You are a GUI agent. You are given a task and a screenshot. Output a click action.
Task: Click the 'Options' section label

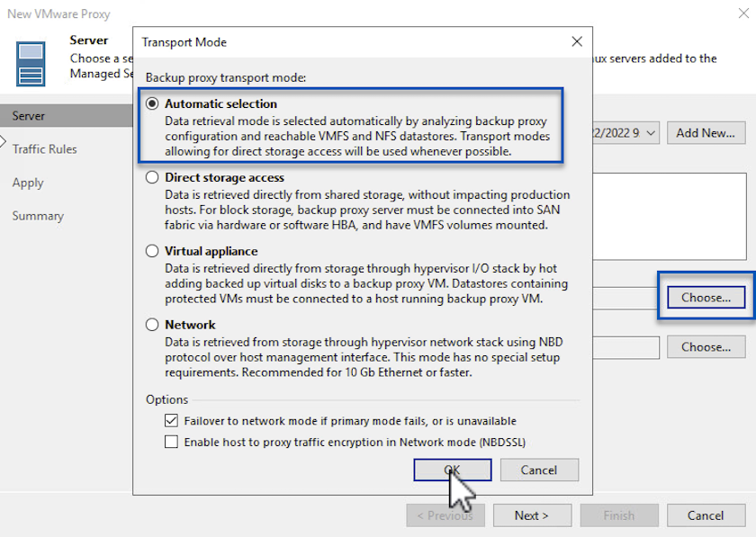coord(166,399)
